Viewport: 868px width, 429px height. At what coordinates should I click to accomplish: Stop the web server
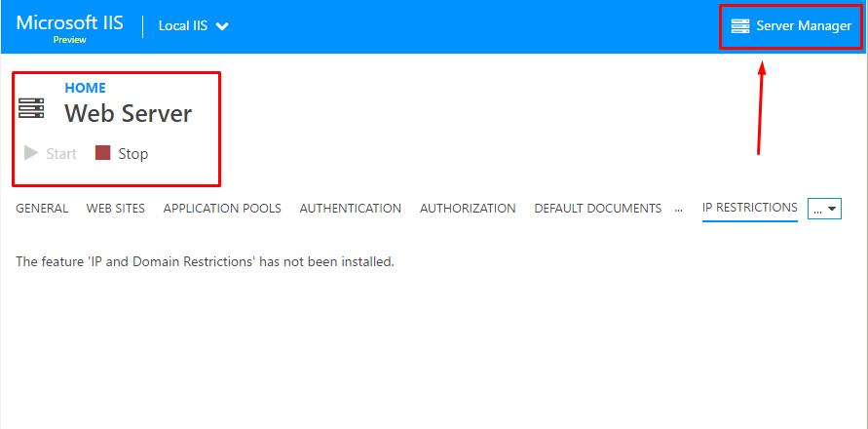tap(122, 153)
